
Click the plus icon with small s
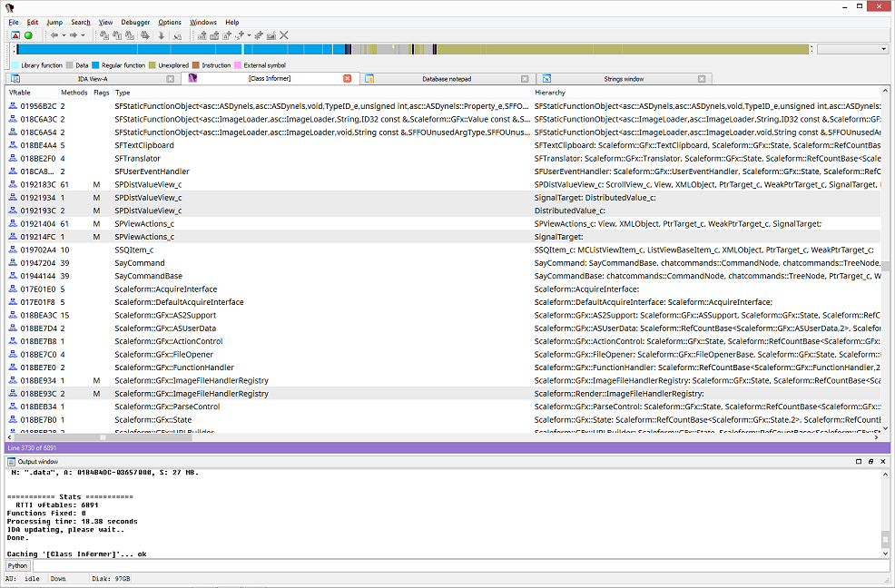coord(240,35)
